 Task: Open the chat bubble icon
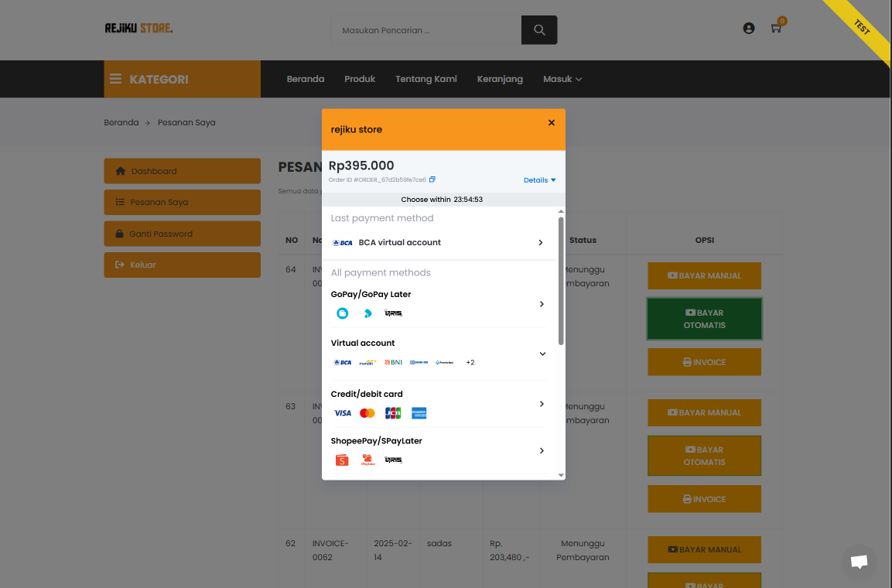point(859,562)
